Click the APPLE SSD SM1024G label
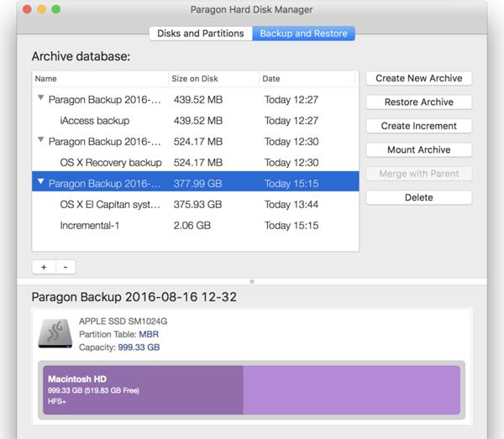Viewport: 504px width, 439px height. pyautogui.click(x=123, y=321)
